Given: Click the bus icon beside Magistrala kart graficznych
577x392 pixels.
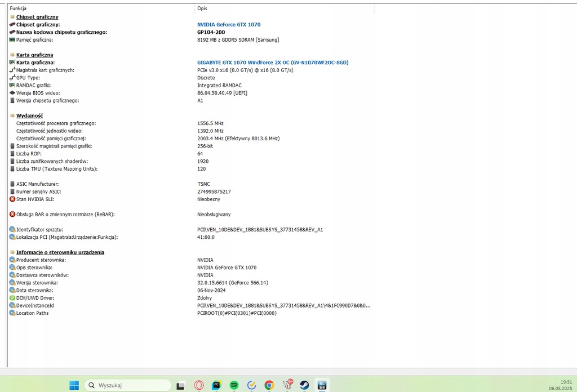Looking at the screenshot, I should pyautogui.click(x=12, y=70).
